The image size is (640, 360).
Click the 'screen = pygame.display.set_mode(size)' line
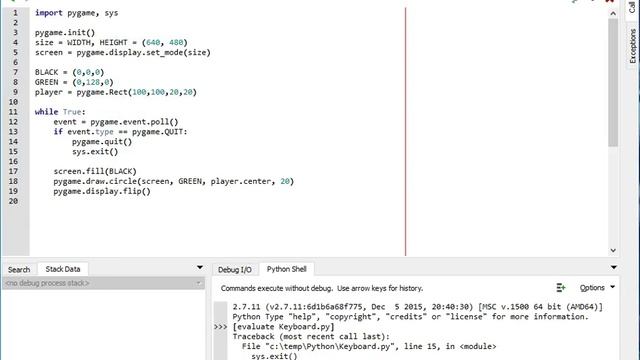(122, 52)
